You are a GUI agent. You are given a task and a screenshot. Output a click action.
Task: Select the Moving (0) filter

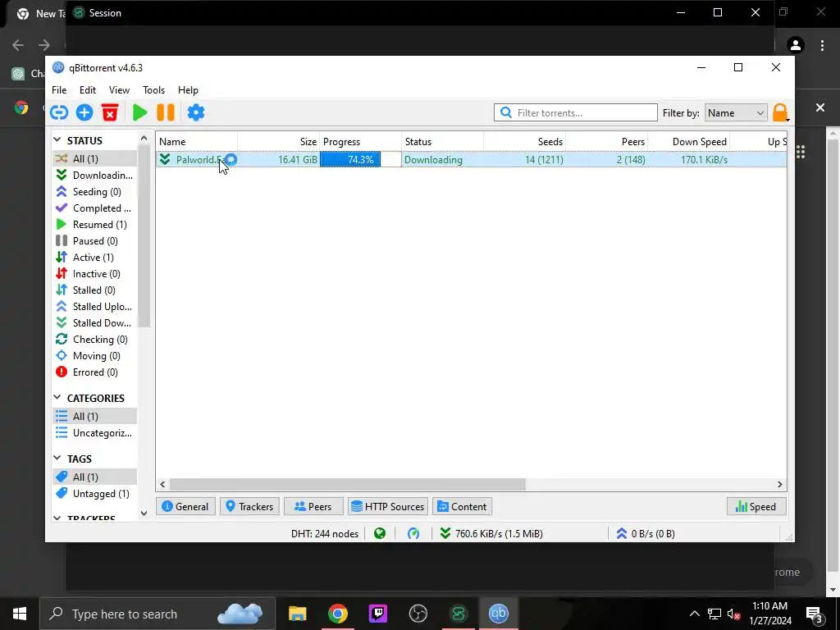[94, 356]
